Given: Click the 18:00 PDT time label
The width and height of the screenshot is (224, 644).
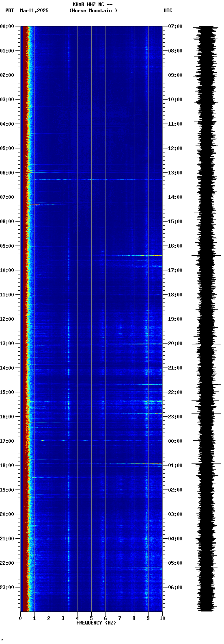Looking at the screenshot, I should coord(7,466).
